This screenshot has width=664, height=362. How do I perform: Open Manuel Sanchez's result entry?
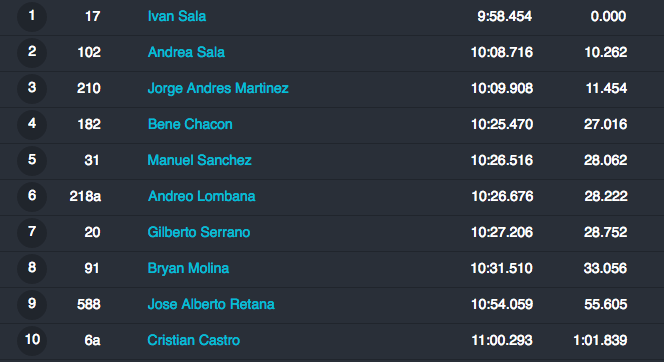click(x=199, y=160)
